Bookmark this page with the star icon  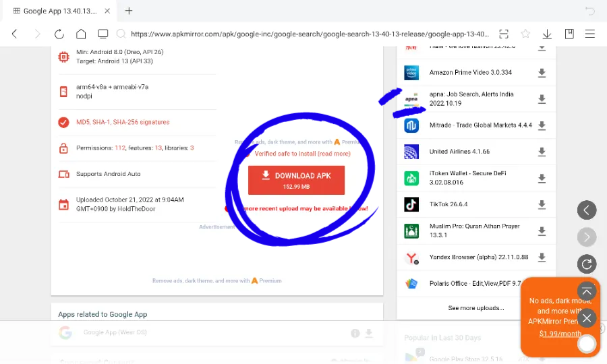point(525,34)
